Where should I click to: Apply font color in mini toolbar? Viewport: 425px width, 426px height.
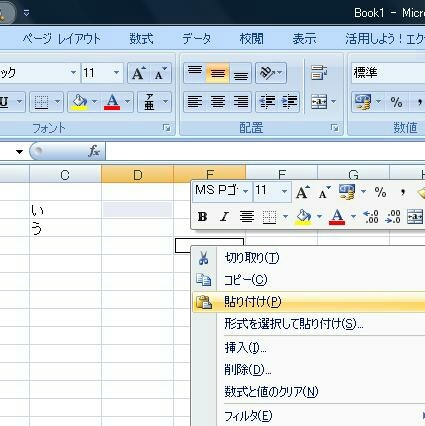337,217
